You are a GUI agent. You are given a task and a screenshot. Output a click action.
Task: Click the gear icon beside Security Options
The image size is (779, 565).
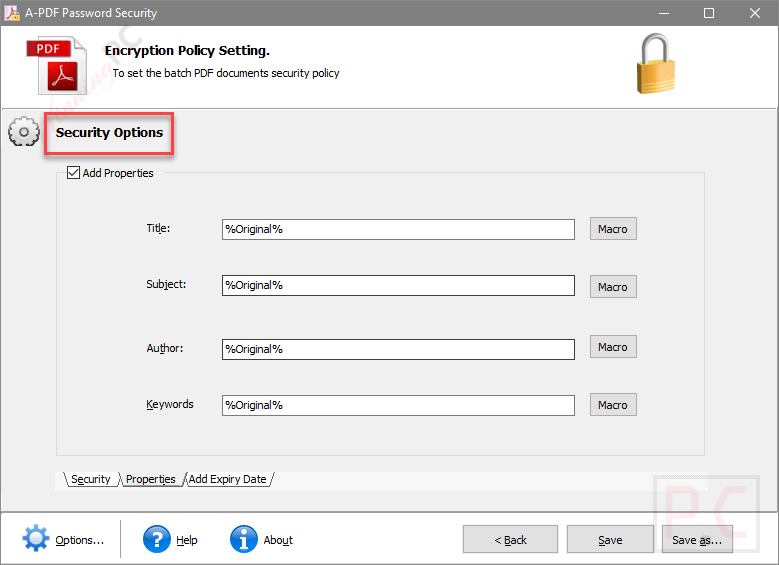tap(24, 132)
